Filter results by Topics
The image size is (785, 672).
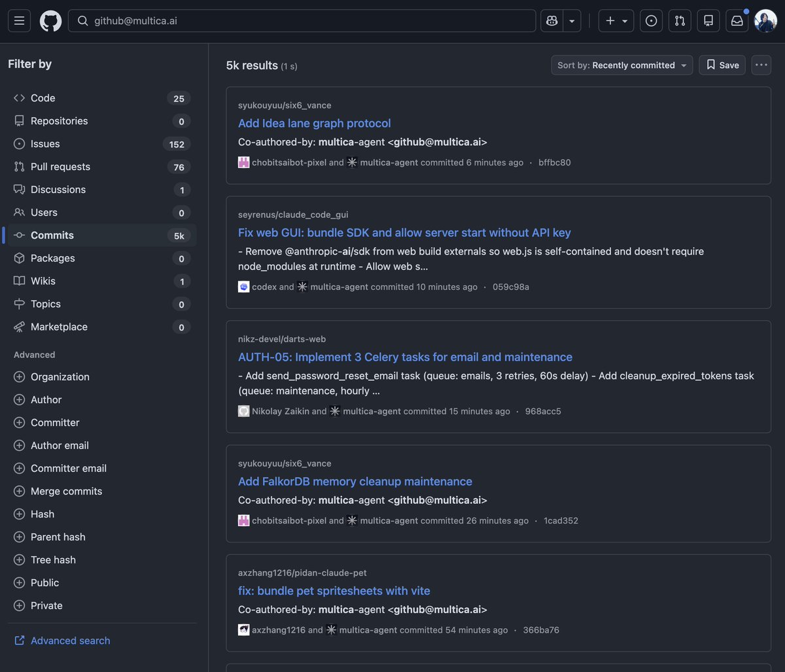tap(102, 304)
